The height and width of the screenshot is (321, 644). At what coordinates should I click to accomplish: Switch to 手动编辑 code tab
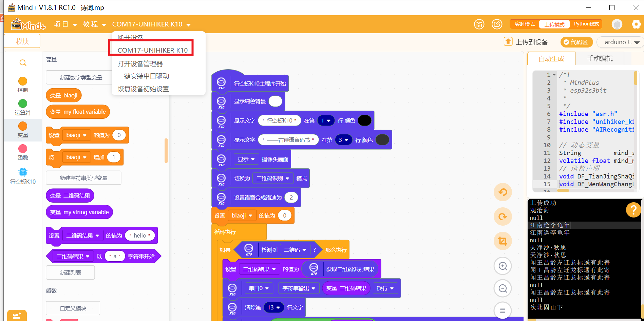coord(600,58)
